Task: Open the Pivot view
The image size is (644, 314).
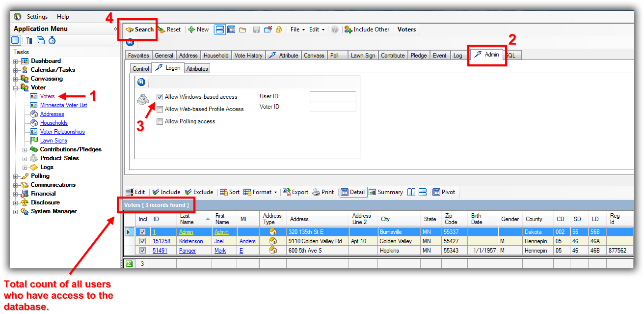Action: point(444,192)
